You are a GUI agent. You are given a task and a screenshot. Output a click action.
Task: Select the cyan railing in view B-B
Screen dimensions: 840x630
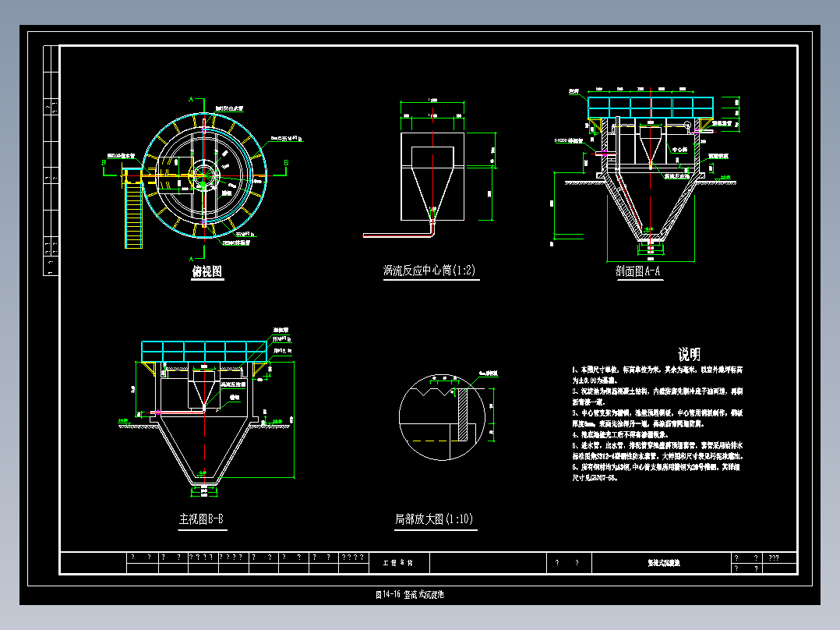204,352
